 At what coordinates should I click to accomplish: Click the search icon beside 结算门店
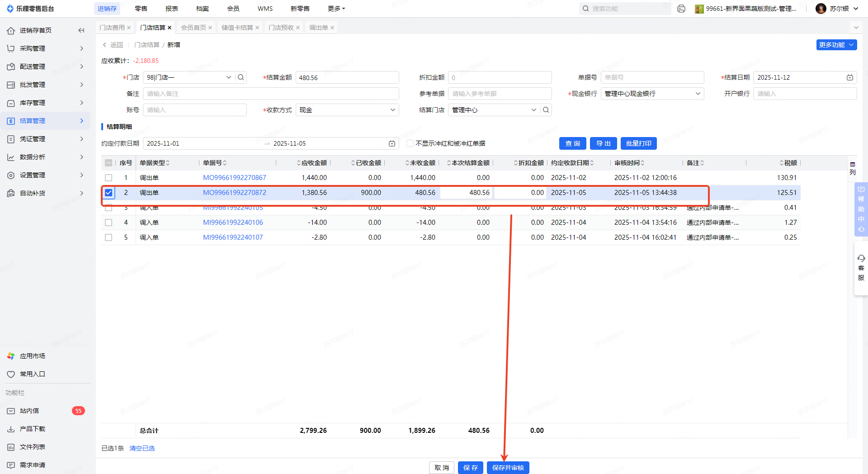tap(546, 110)
